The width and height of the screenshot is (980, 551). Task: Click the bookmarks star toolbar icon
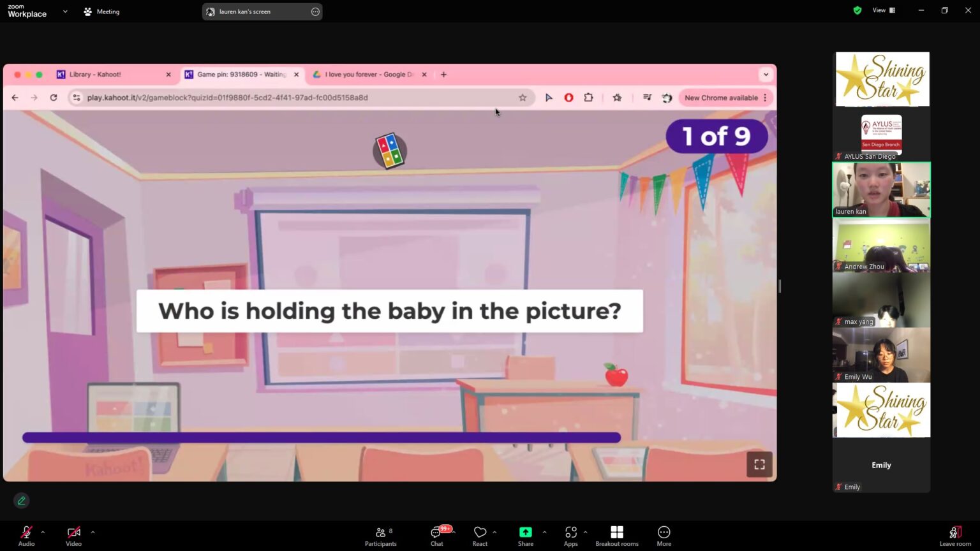pyautogui.click(x=617, y=98)
